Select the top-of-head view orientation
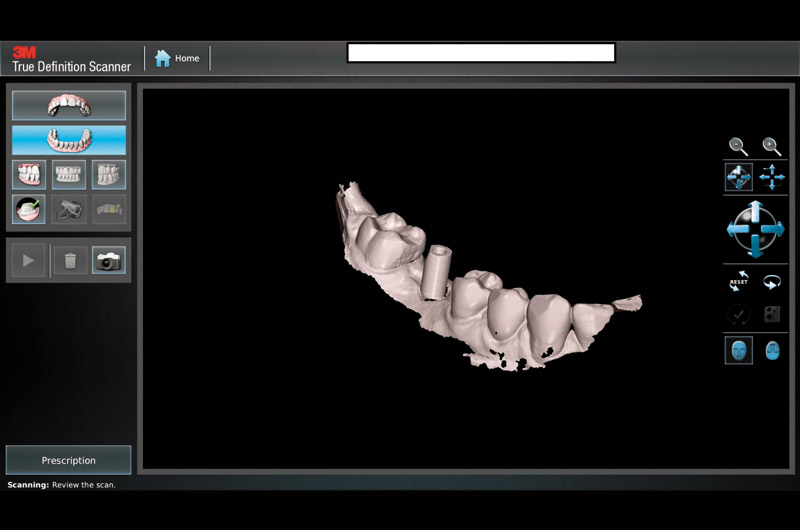Image resolution: width=800 pixels, height=530 pixels. point(772,350)
